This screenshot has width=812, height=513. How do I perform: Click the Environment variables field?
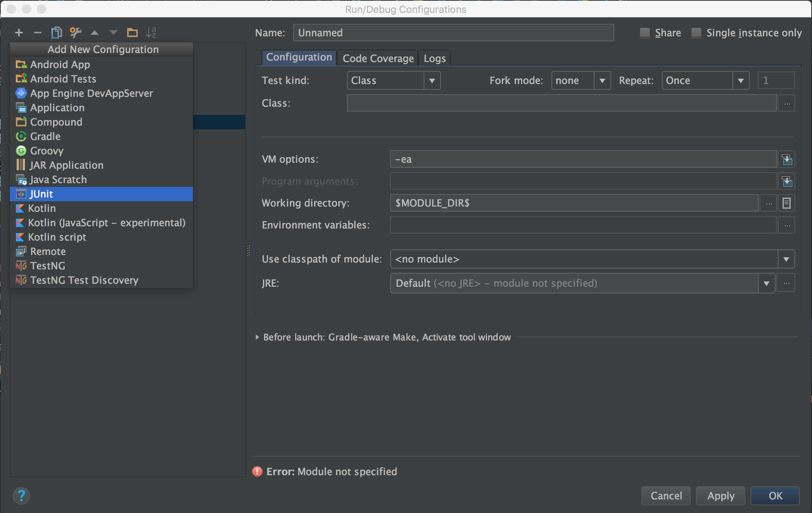[x=583, y=225]
